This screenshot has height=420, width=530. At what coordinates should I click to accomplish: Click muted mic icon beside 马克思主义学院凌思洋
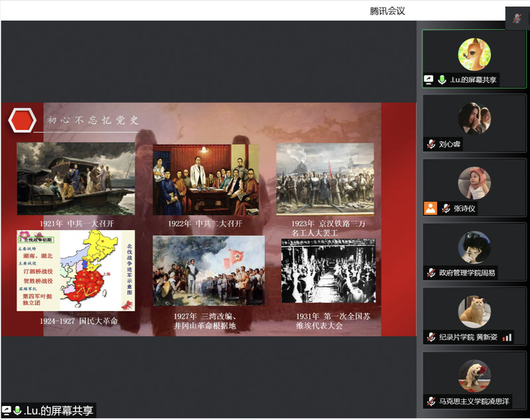coord(431,401)
